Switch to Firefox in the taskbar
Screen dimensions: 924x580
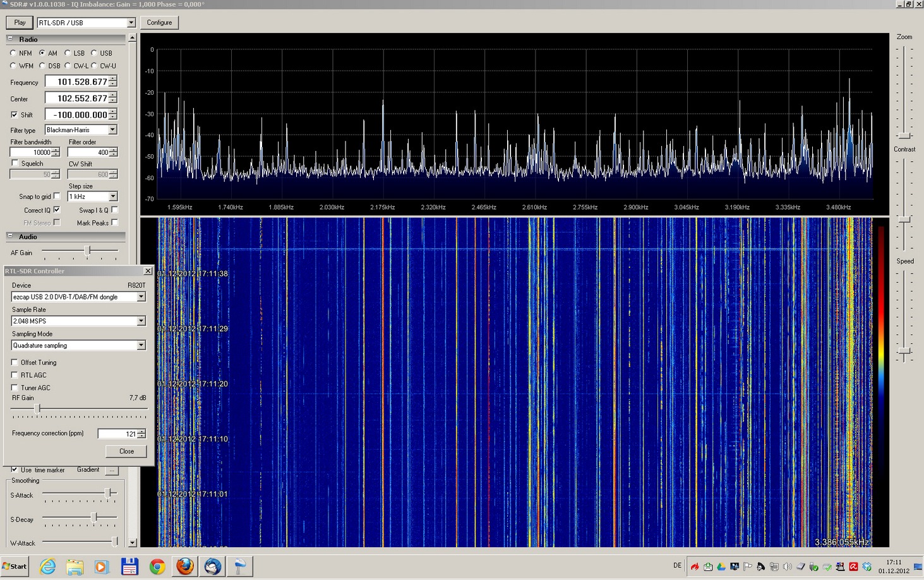185,567
